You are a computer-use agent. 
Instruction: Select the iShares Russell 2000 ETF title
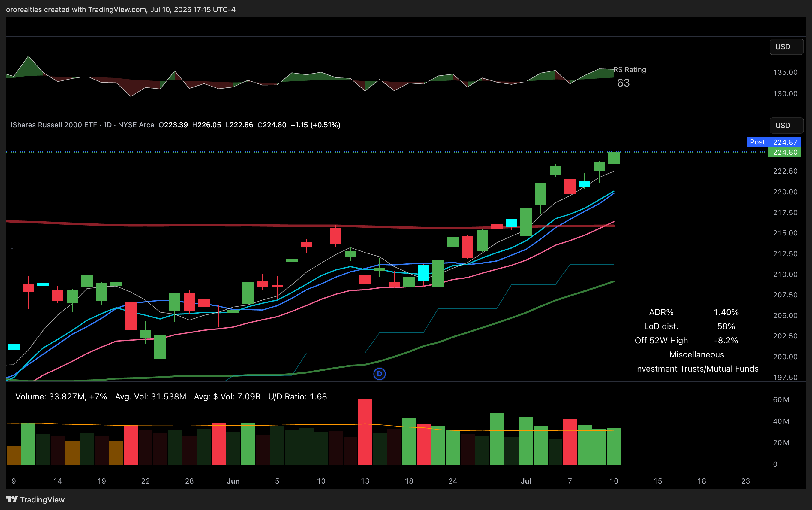pyautogui.click(x=54, y=125)
